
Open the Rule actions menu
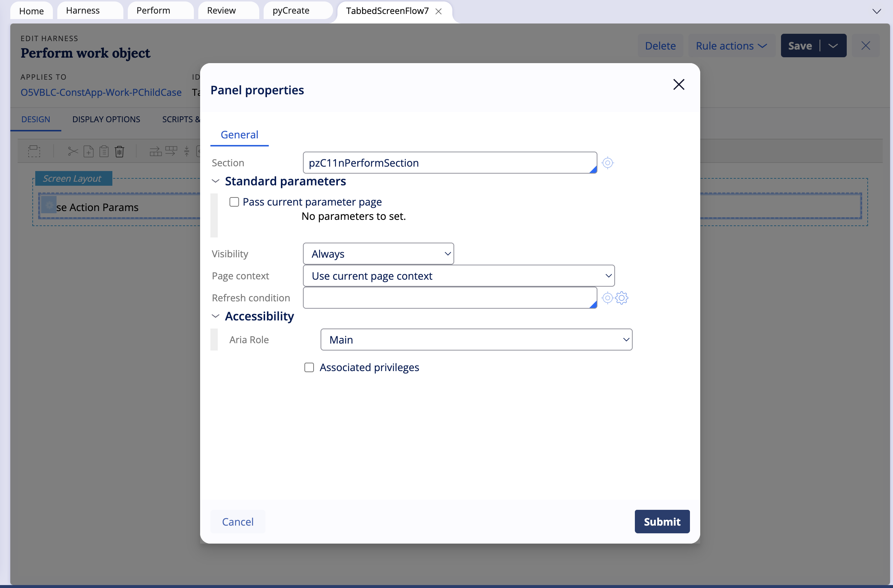[x=731, y=46]
